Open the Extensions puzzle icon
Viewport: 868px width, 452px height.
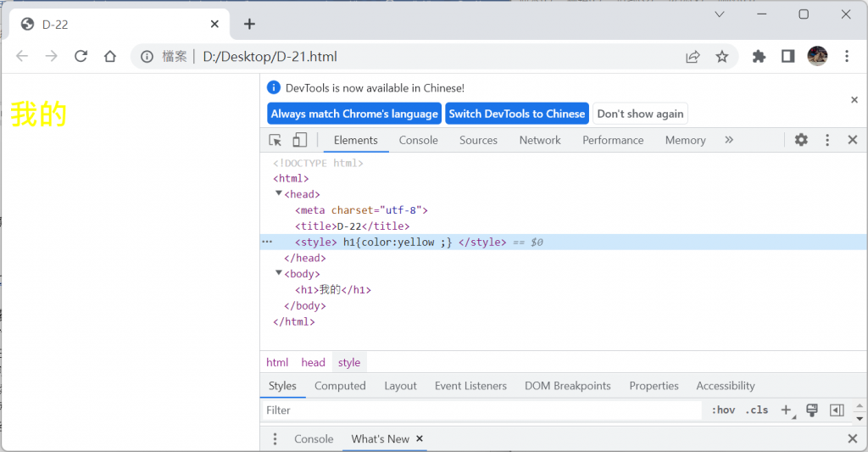coord(759,56)
